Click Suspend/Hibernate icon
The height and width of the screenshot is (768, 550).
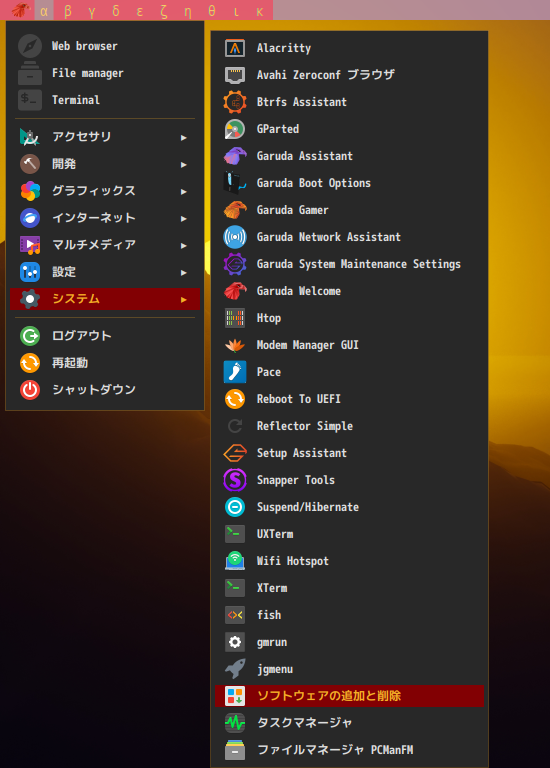(x=235, y=507)
